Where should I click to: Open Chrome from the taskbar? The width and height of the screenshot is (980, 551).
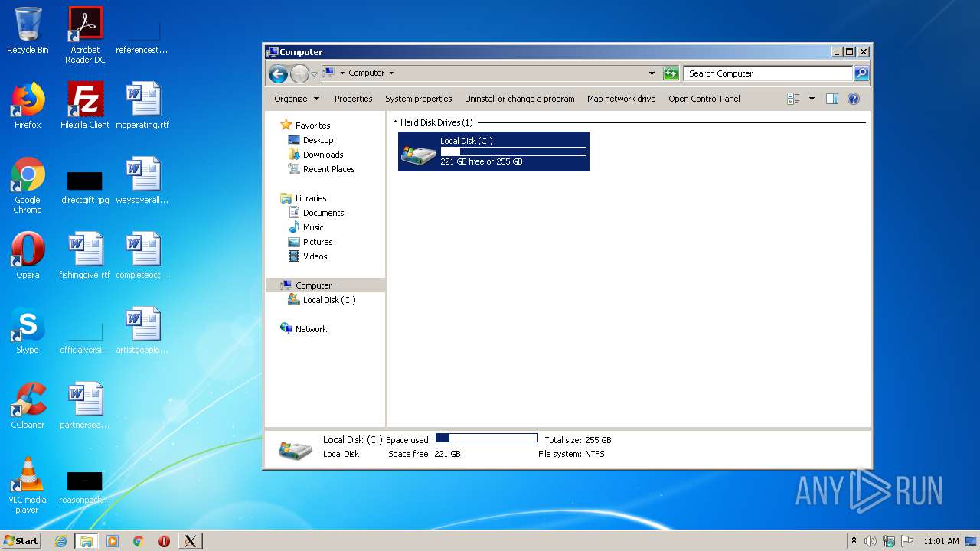[138, 541]
